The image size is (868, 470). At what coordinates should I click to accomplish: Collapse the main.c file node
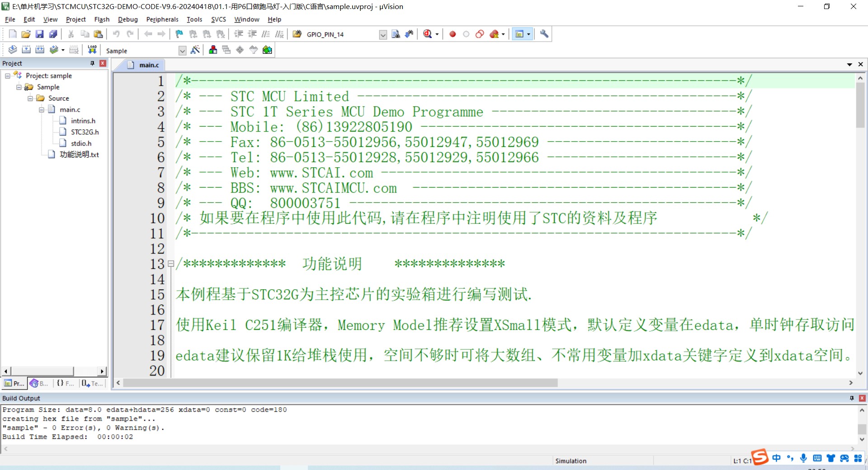click(x=42, y=110)
